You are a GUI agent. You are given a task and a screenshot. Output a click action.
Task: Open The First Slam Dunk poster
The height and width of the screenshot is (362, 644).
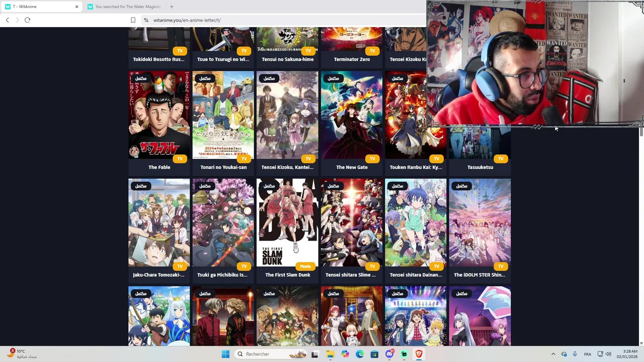[287, 223]
